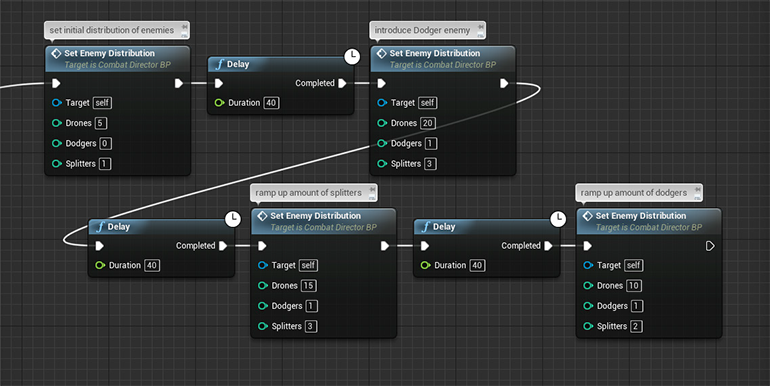
Task: Toggle bubble visibility icon on 'ramp up amount of splitters' comment
Action: (x=372, y=197)
